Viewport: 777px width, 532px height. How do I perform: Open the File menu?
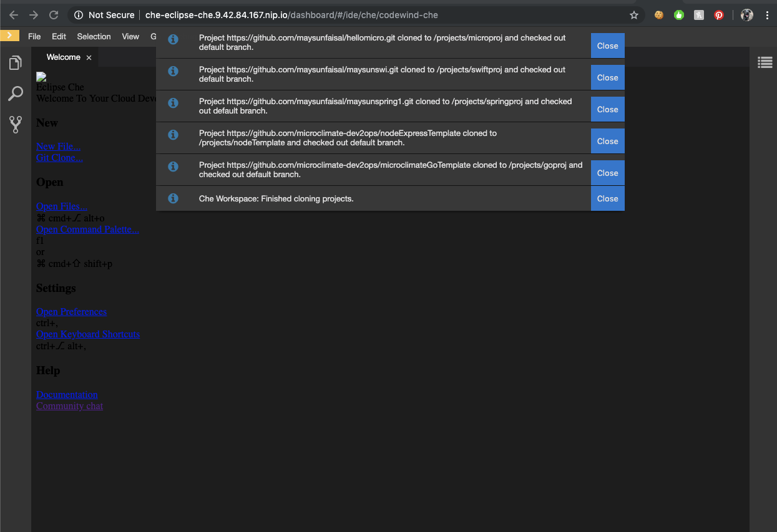click(34, 36)
